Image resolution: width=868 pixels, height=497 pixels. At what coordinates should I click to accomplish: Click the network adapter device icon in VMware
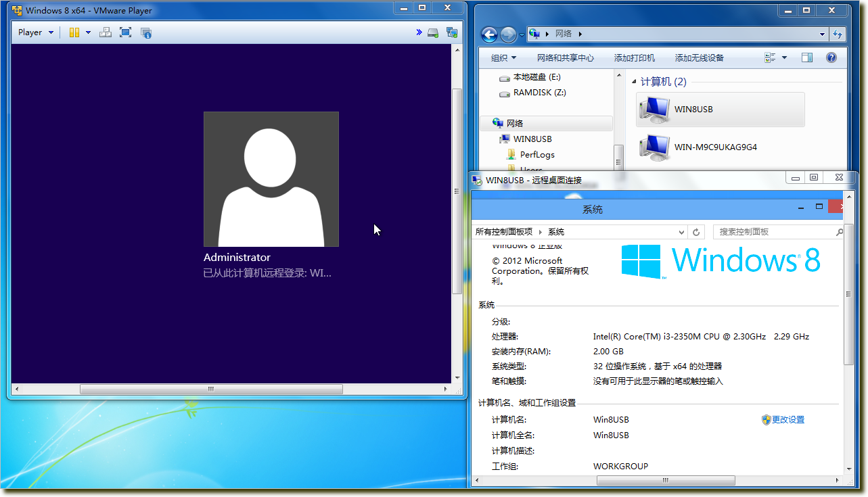(451, 32)
